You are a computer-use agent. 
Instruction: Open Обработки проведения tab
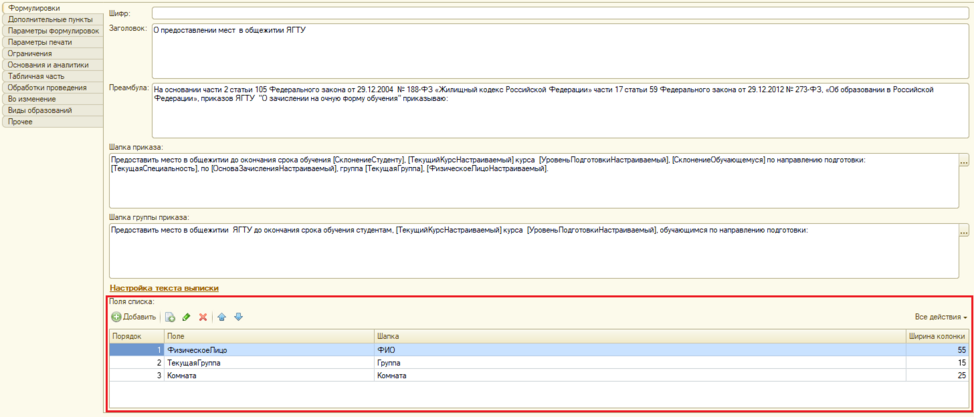coord(52,88)
